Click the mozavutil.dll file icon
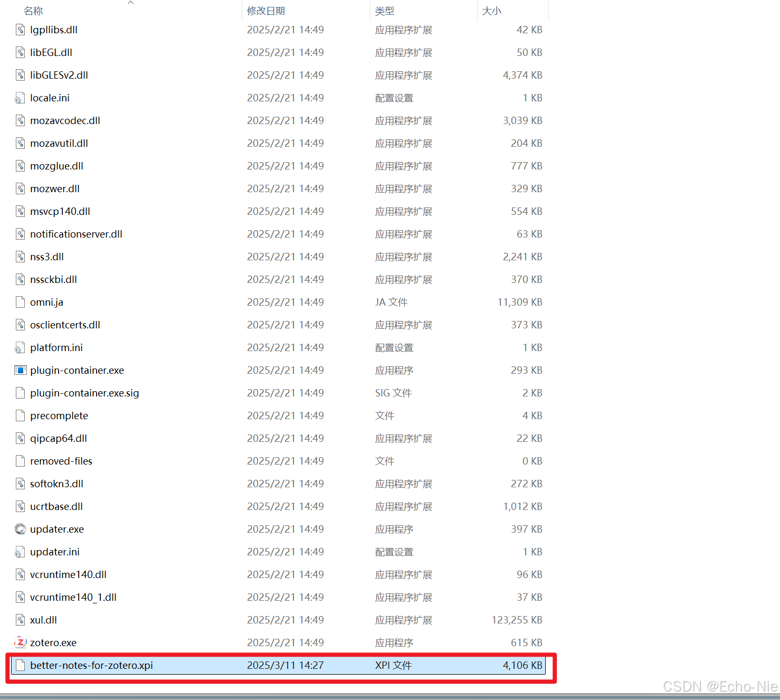 (x=20, y=143)
